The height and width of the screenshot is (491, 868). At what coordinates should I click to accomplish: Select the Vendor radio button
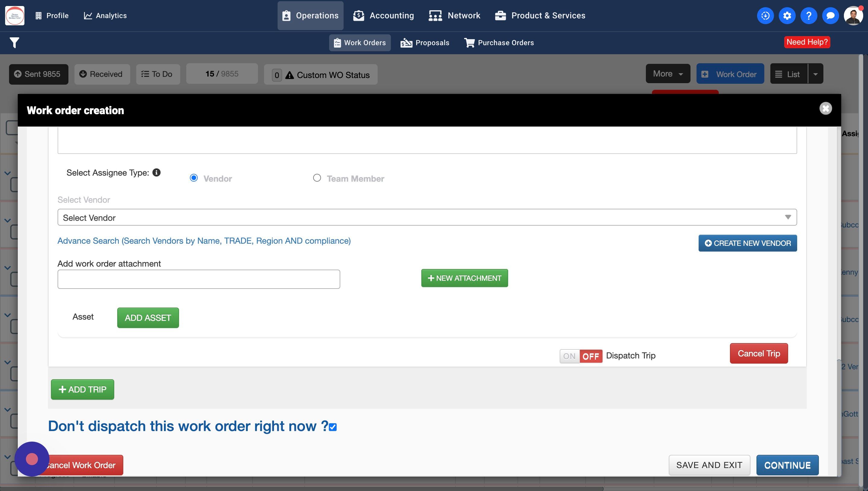[x=193, y=178]
